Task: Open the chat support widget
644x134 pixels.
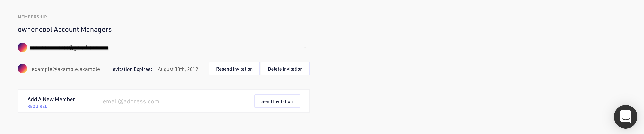Action: 625,117
